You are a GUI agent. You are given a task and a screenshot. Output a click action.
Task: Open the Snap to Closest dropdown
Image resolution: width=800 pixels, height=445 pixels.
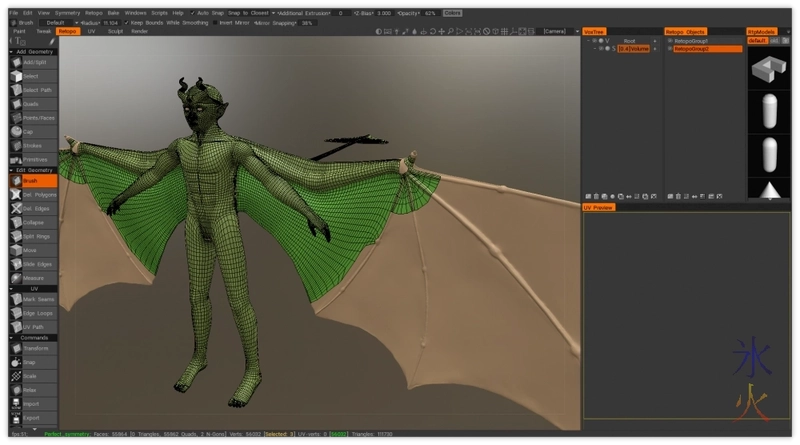pos(248,13)
